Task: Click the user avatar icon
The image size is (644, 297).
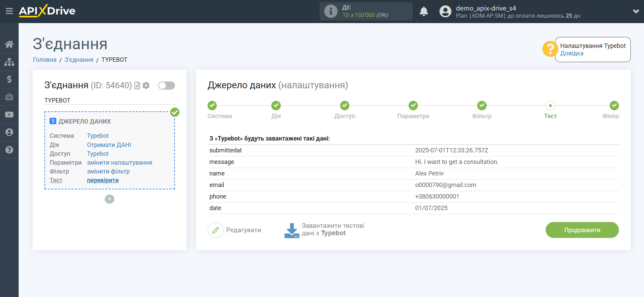Action: point(445,12)
